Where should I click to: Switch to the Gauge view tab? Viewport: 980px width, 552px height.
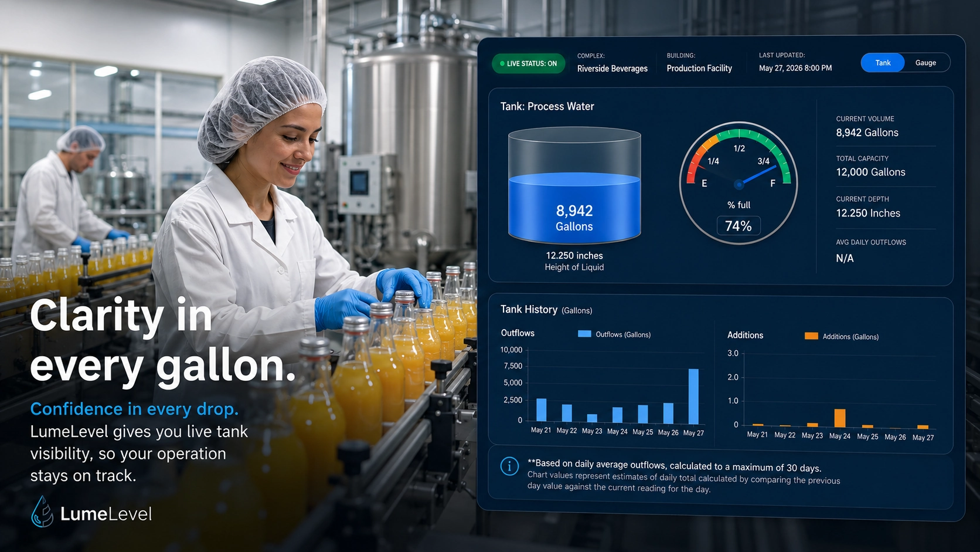click(x=926, y=63)
